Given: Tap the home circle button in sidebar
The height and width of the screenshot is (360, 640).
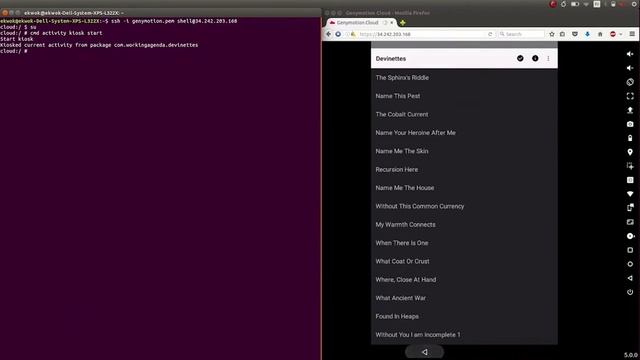Looking at the screenshot, I should (630, 264).
